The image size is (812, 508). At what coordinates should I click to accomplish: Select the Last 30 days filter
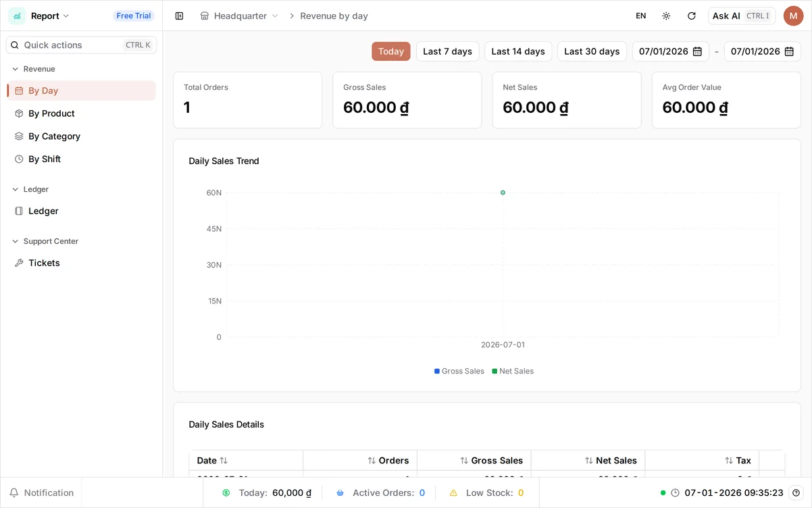[592, 51]
